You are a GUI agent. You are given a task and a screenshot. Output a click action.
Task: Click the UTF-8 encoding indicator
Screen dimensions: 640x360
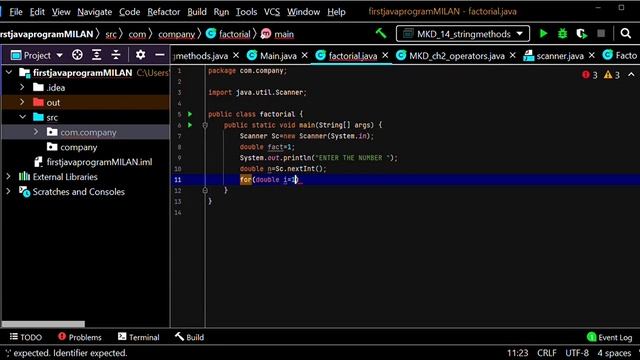(x=577, y=353)
